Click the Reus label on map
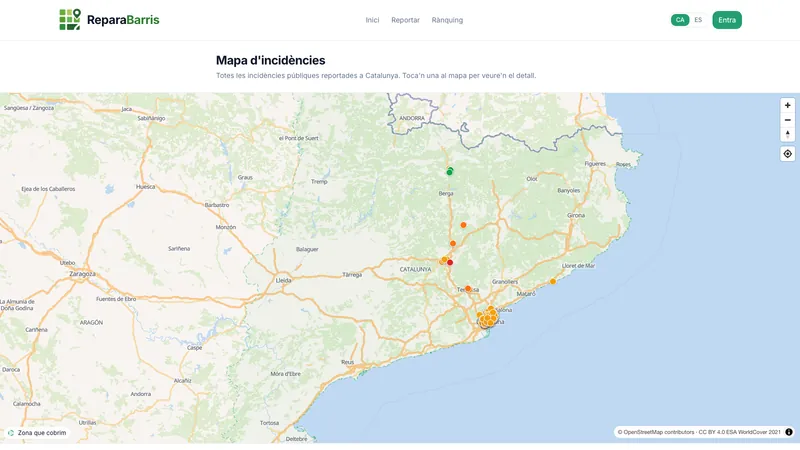The height and width of the screenshot is (450, 800). pos(347,362)
